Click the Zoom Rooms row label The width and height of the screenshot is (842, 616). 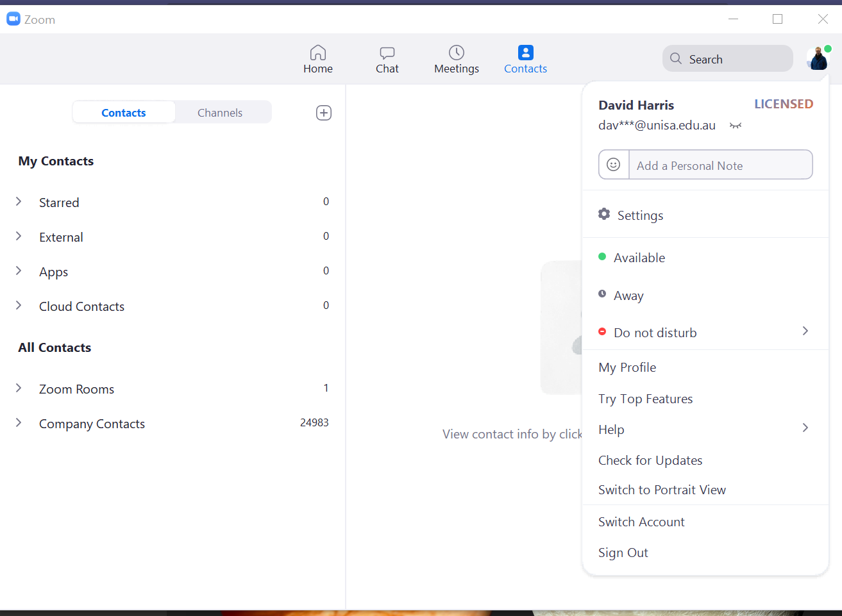76,389
